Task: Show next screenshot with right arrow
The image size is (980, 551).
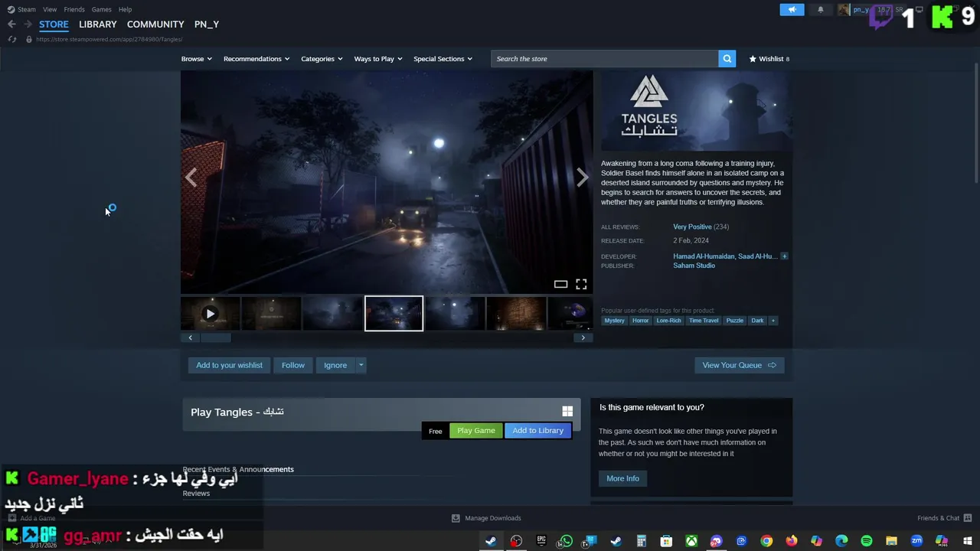Action: 583,178
